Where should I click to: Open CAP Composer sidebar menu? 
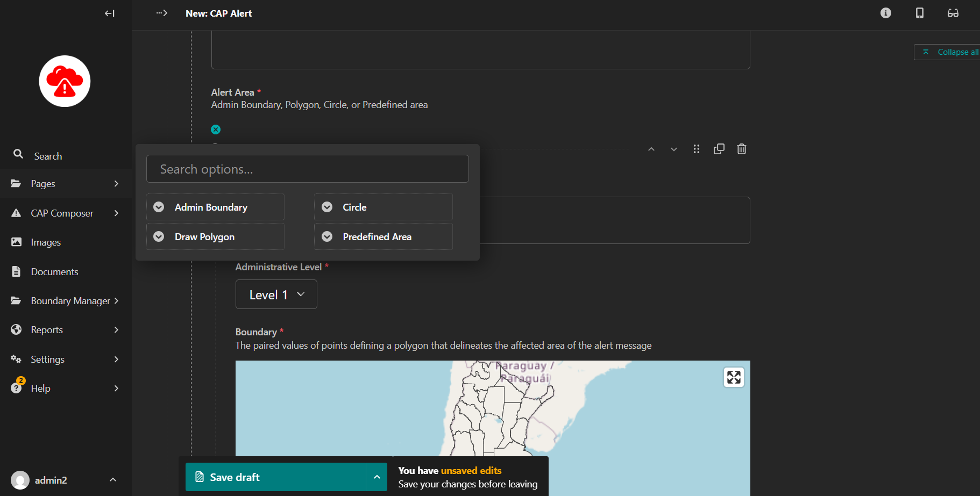coord(66,213)
